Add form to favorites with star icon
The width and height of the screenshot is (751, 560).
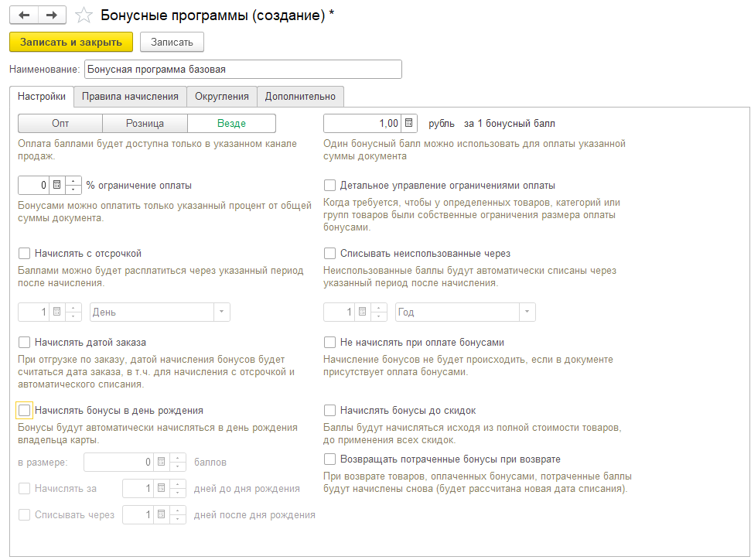pos(84,15)
